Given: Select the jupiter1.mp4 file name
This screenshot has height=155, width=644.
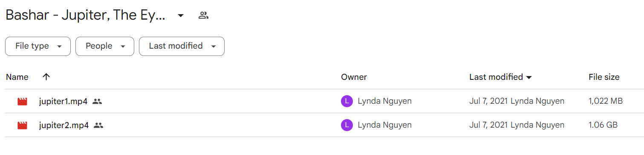Looking at the screenshot, I should (63, 102).
